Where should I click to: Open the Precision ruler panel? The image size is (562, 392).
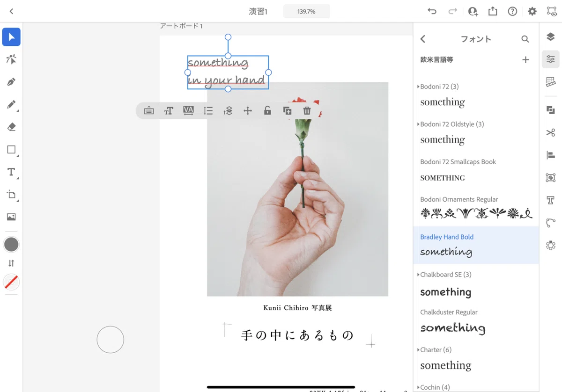(551, 82)
